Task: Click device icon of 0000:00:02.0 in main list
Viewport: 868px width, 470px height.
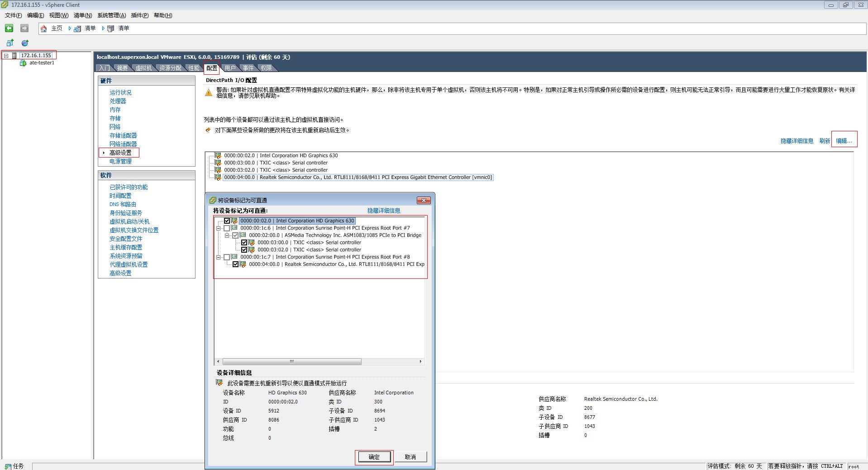Action: pos(218,156)
